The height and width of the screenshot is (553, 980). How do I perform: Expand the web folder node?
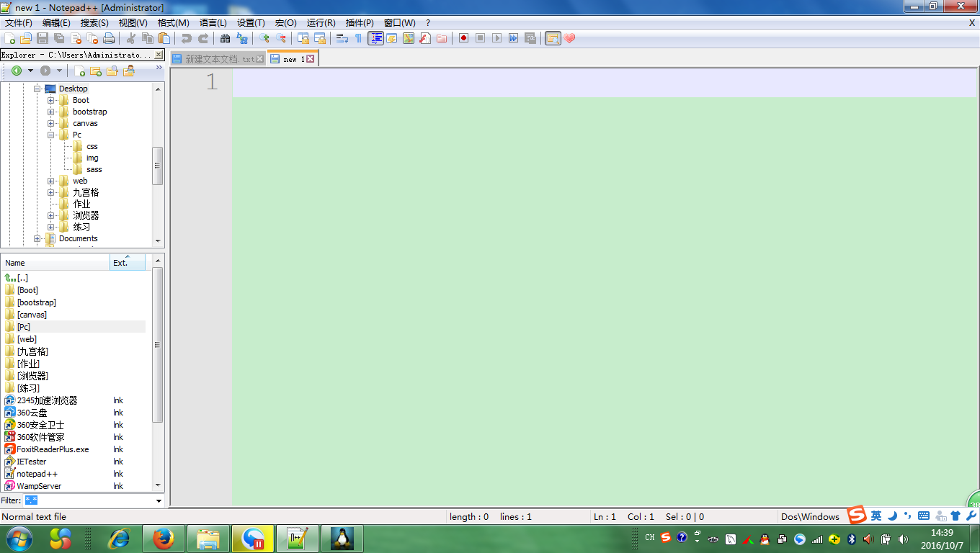[x=51, y=181]
